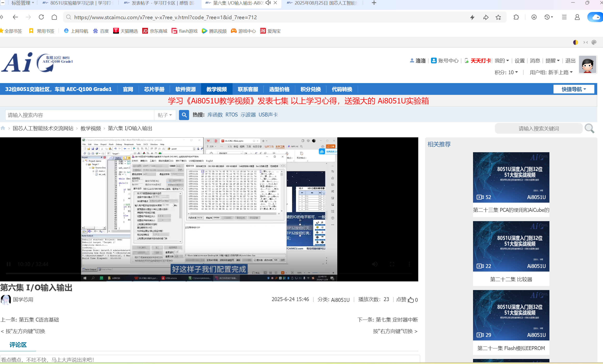Like the video with thumbs-up
The image size is (603, 364).
point(411,300)
